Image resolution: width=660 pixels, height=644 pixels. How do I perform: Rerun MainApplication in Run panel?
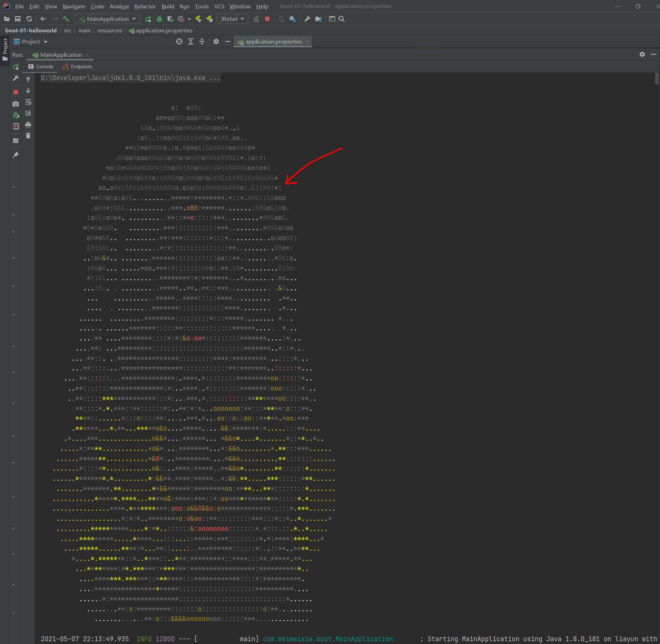coord(16,66)
